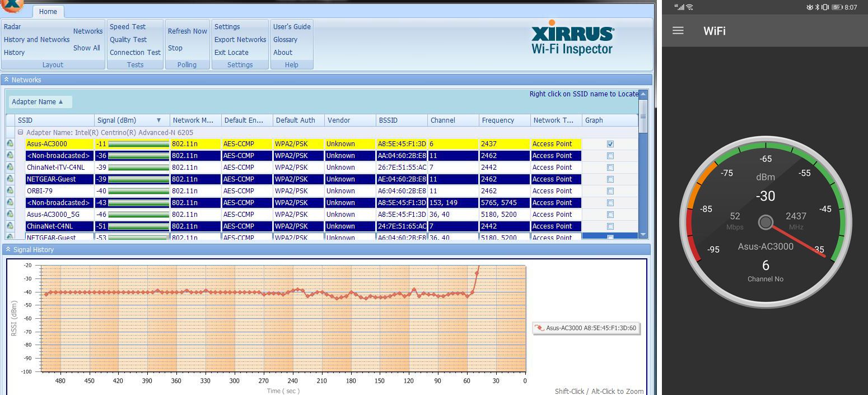This screenshot has height=395, width=868.
Task: Click the Networks table vertical scrollbar thumb
Action: [x=643, y=117]
